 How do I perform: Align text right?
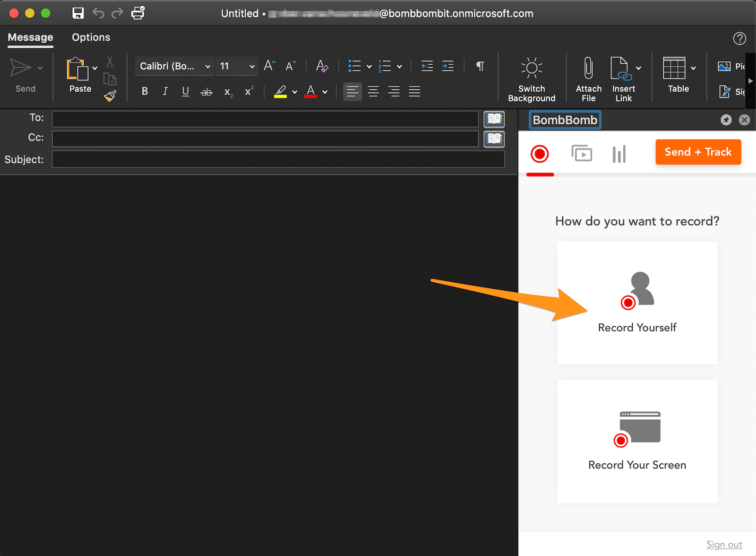394,91
